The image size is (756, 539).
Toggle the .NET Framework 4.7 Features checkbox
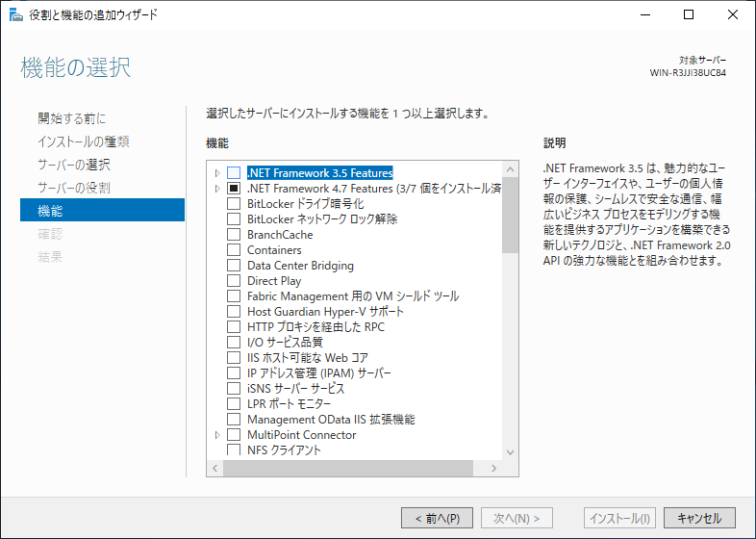pyautogui.click(x=234, y=189)
